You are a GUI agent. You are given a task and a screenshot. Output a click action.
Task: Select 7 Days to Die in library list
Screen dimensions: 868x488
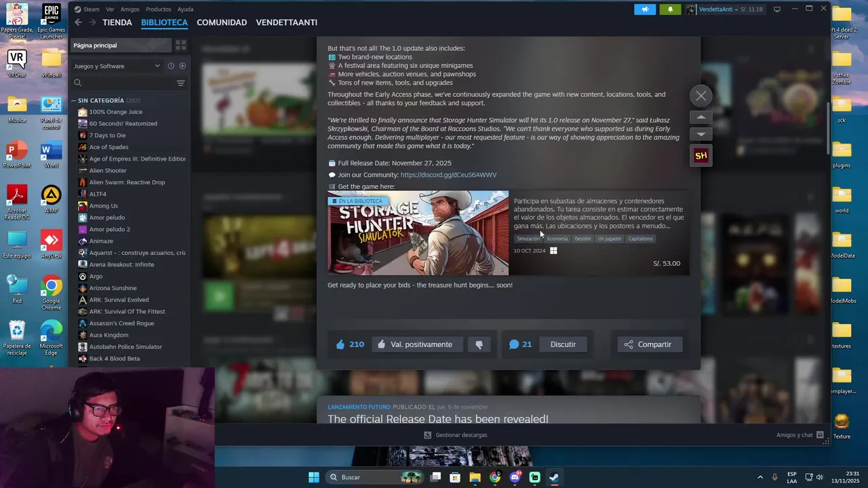[x=107, y=136]
